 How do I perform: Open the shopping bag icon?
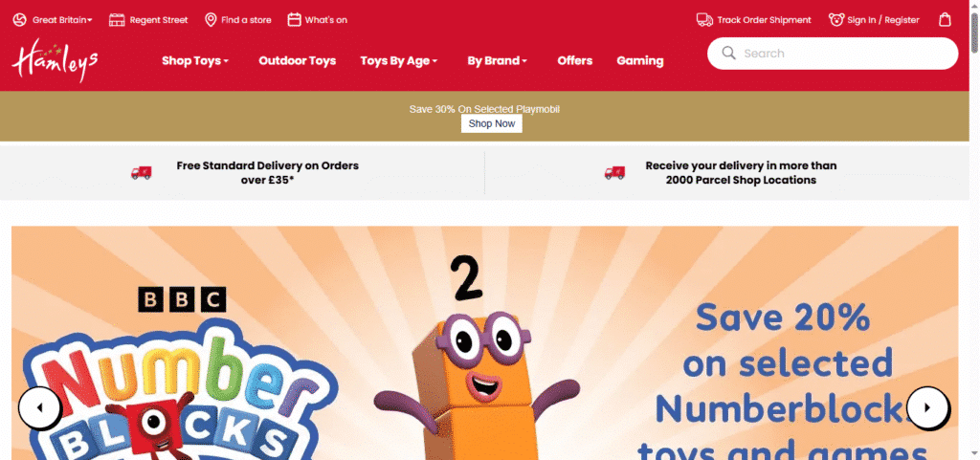coord(945,20)
